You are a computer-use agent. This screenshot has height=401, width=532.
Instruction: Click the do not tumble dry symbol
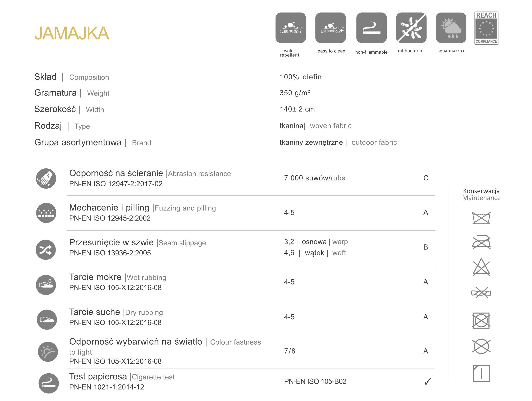(481, 321)
